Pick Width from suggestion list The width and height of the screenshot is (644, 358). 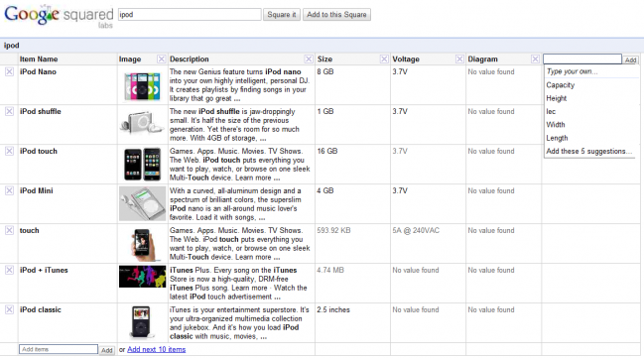[556, 124]
